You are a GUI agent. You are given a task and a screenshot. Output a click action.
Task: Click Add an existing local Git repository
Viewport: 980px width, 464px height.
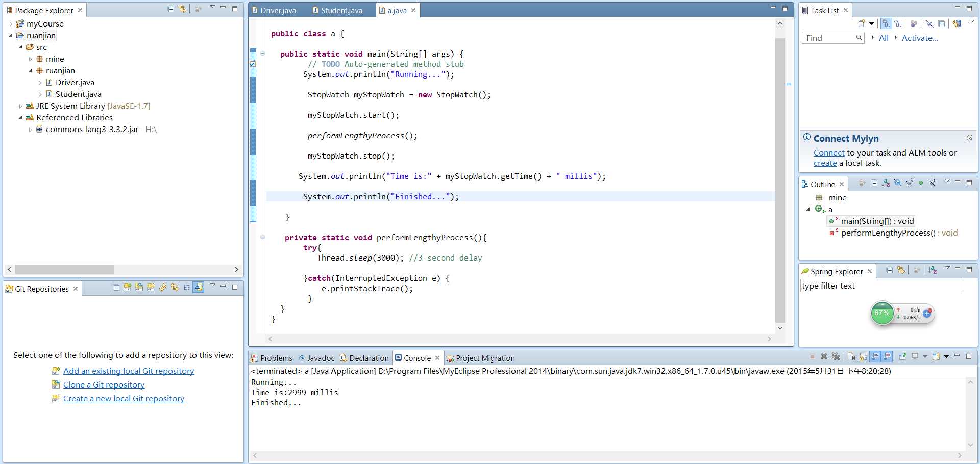[x=129, y=371]
